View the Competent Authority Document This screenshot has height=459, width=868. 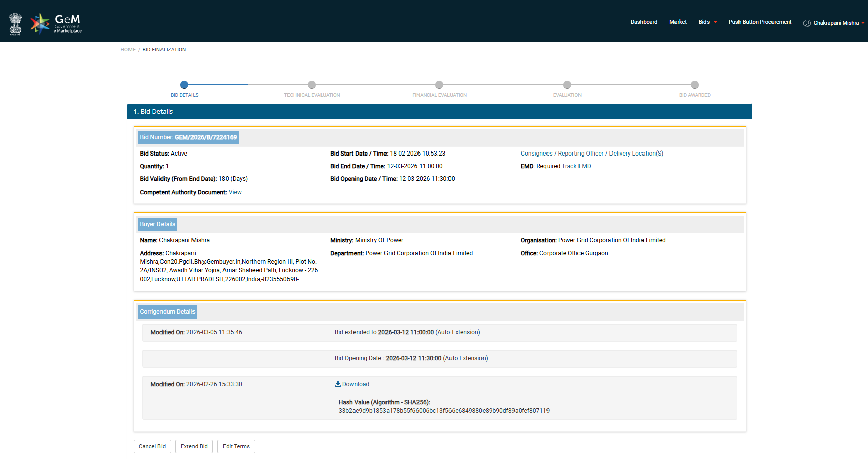[x=235, y=192]
